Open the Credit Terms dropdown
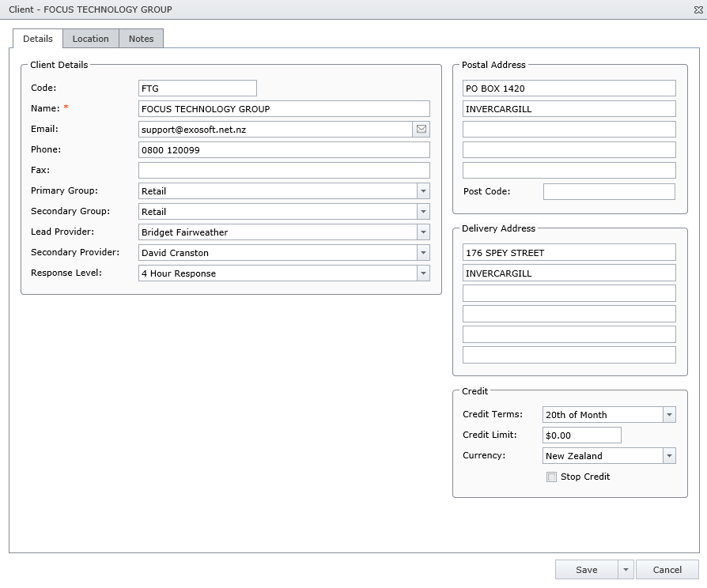Viewport: 707px width, 588px height. tap(669, 415)
